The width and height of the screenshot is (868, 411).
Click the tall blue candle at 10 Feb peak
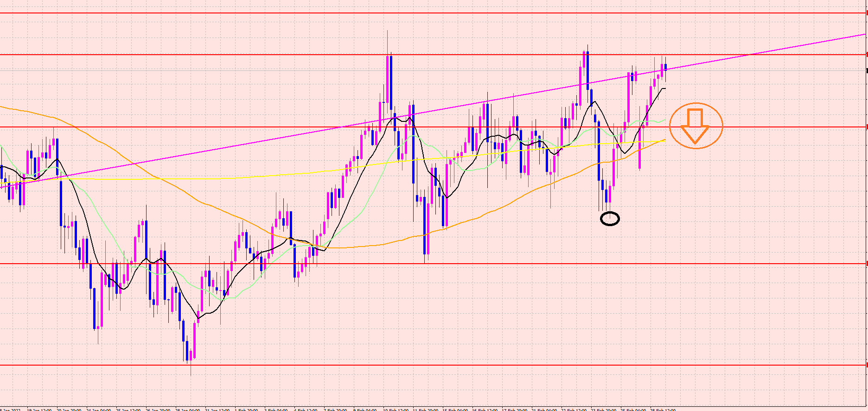click(x=391, y=83)
